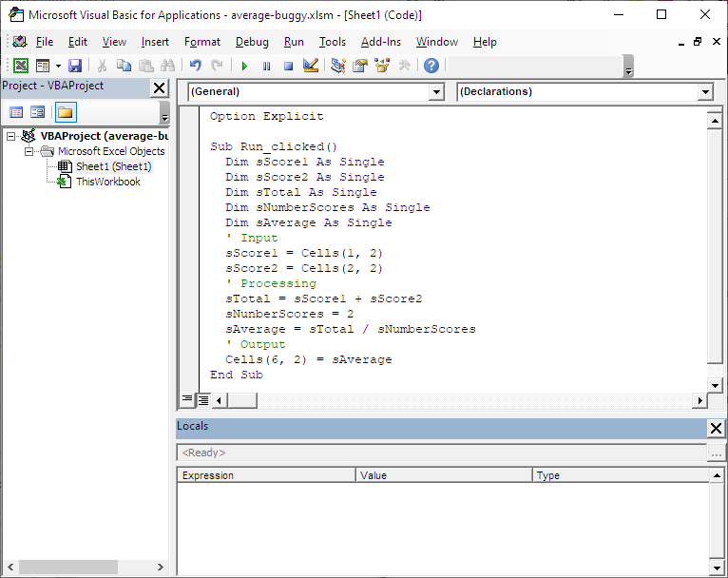
Task: Close the Project - VBAProject pane
Action: 160,87
